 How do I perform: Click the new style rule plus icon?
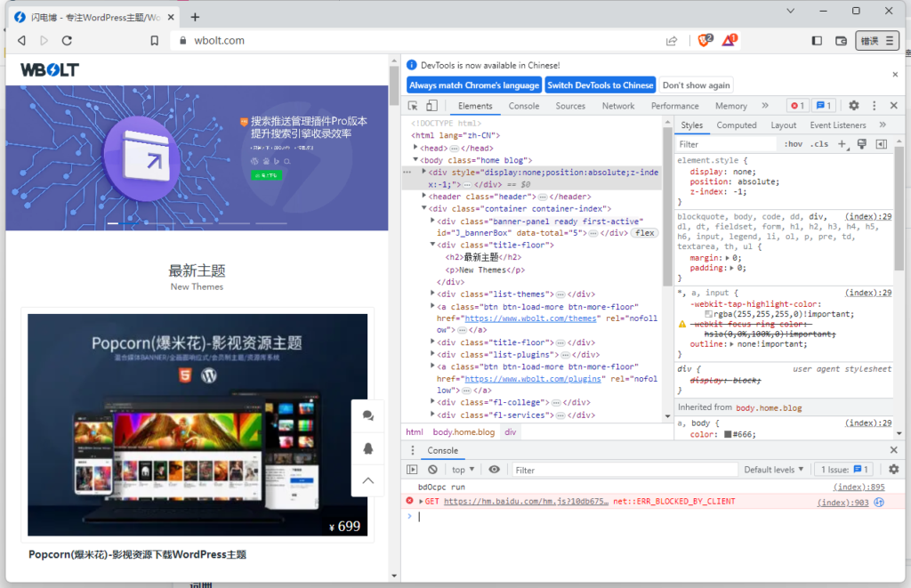(x=842, y=144)
